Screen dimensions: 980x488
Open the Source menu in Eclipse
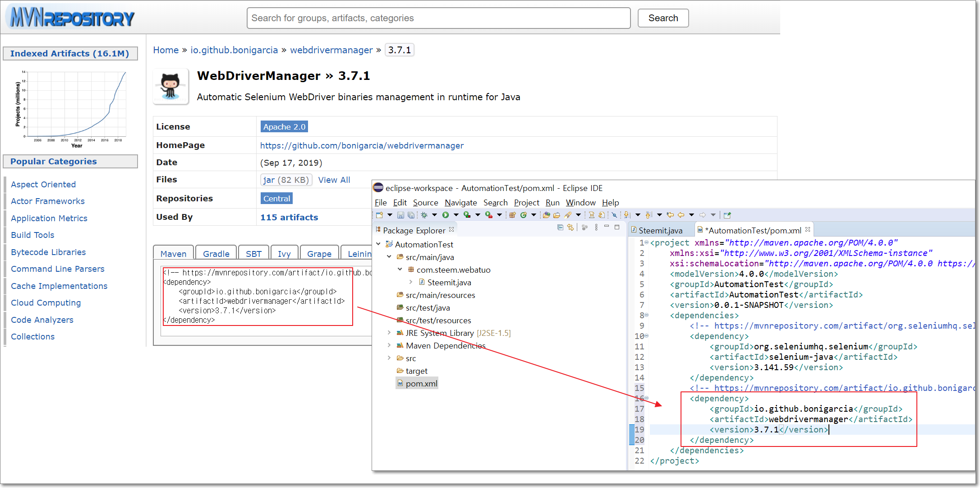tap(425, 203)
